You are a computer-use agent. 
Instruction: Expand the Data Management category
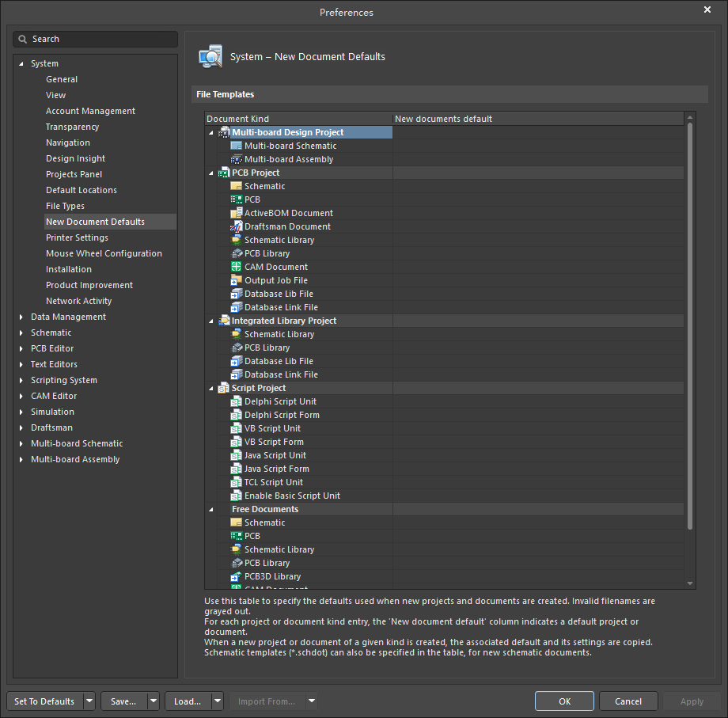coord(21,317)
